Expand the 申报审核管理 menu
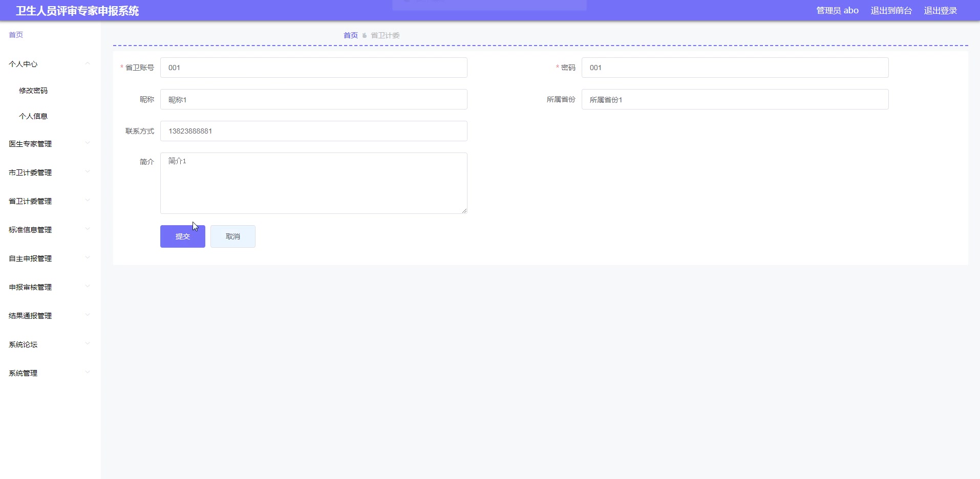This screenshot has width=980, height=479. point(50,287)
